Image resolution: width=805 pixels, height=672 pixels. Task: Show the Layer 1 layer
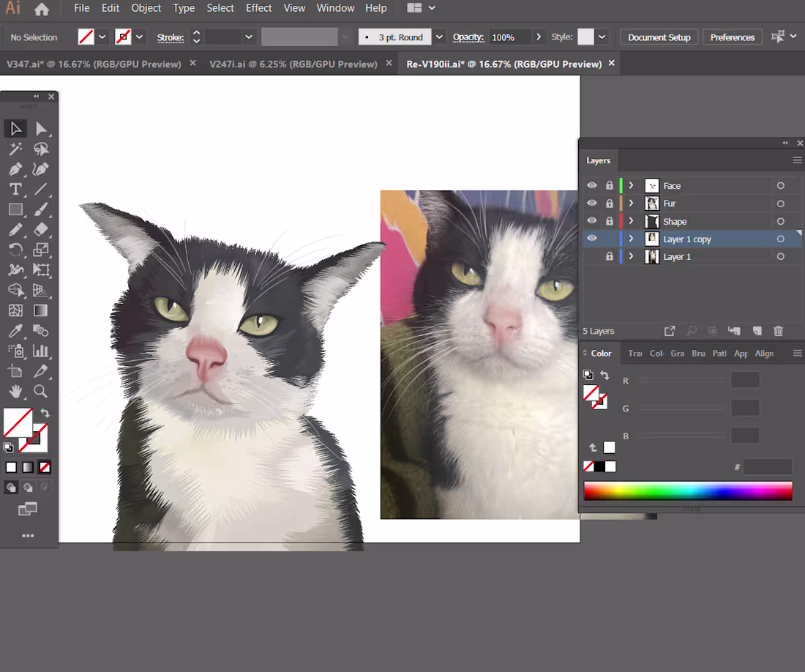(x=591, y=256)
